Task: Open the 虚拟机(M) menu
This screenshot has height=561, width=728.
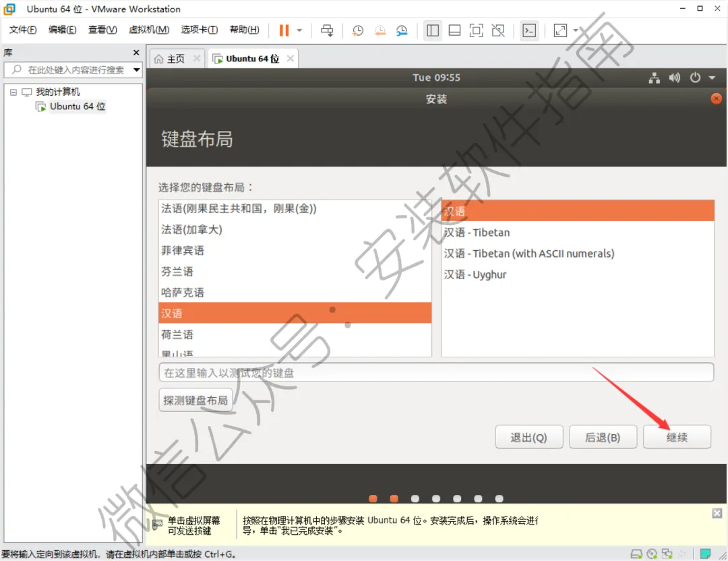Action: pos(149,30)
